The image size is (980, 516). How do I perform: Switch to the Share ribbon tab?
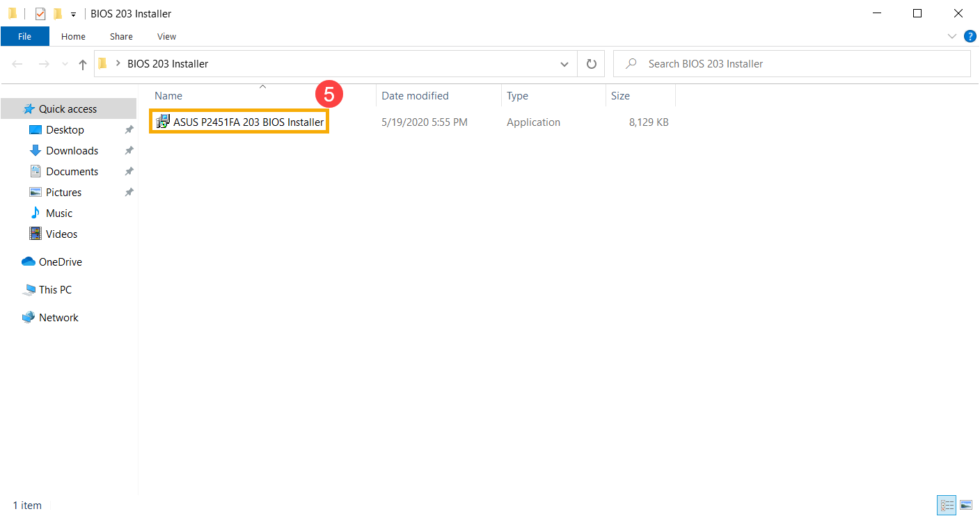coord(121,36)
